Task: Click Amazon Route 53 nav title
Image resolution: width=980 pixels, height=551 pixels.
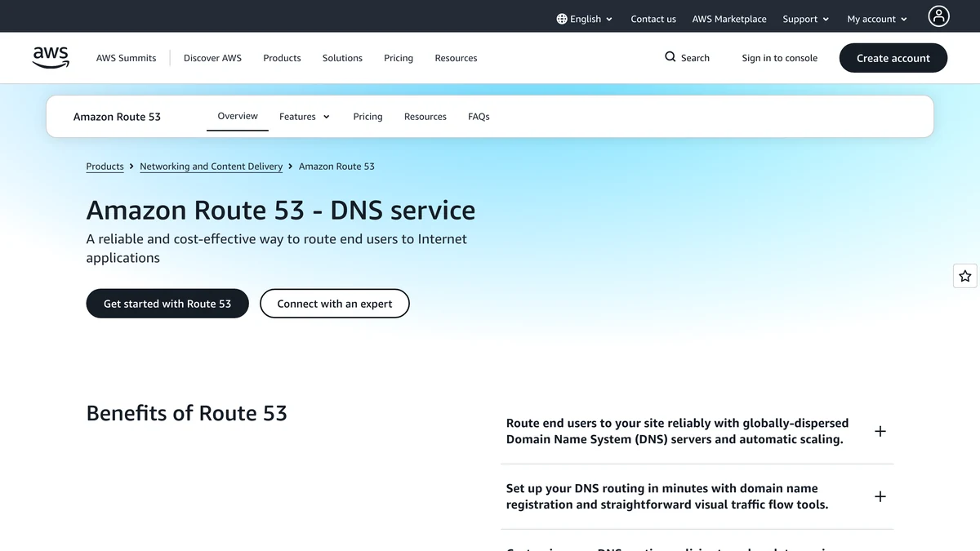Action: pos(117,117)
